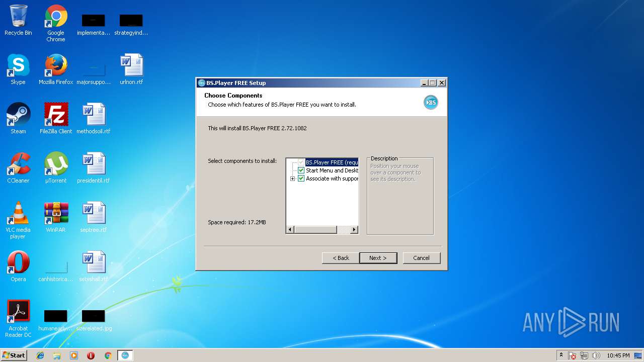Open Action Center flag tray icon
This screenshot has height=362, width=644.
click(x=573, y=355)
